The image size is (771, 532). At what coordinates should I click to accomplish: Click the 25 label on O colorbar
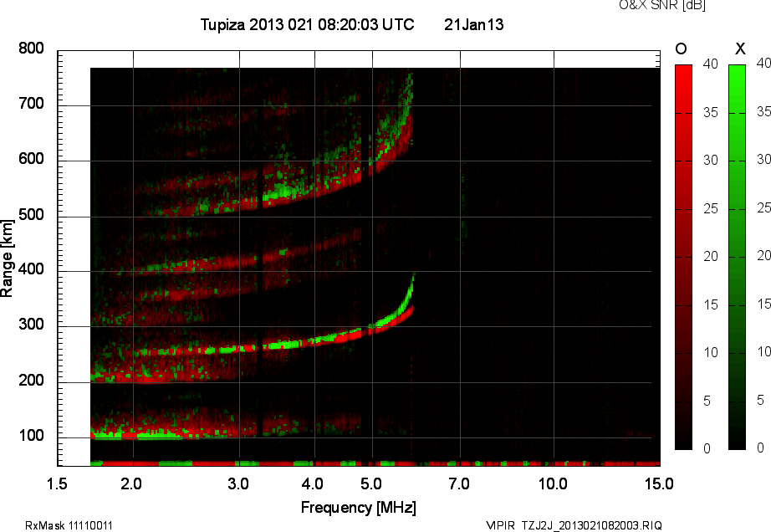tap(711, 208)
